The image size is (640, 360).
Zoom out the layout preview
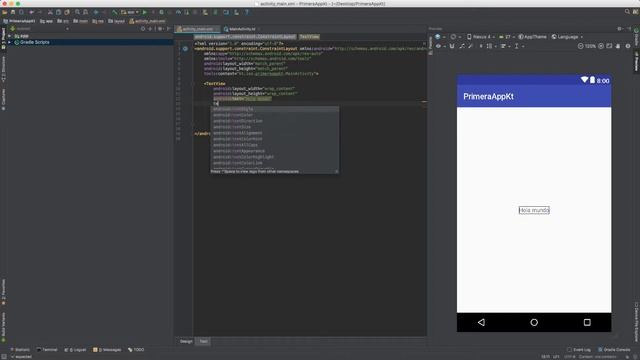(x=580, y=46)
